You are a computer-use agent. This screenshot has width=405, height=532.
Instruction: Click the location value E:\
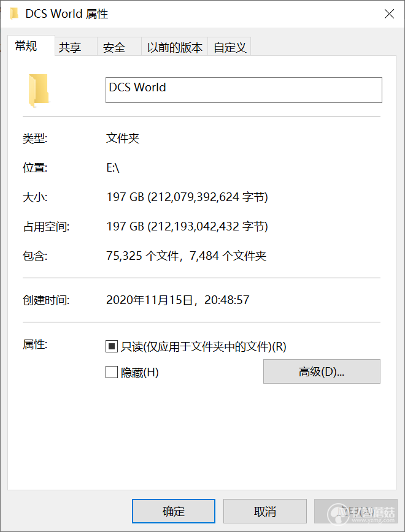113,167
